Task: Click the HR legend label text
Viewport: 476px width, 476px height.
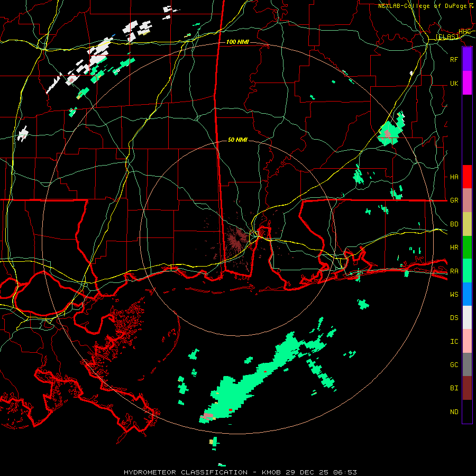Action: pos(454,248)
